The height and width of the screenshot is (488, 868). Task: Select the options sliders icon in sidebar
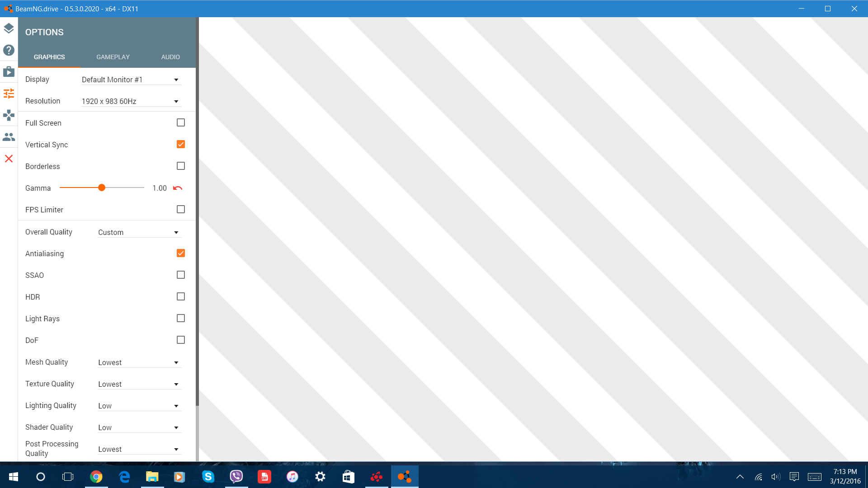[9, 94]
